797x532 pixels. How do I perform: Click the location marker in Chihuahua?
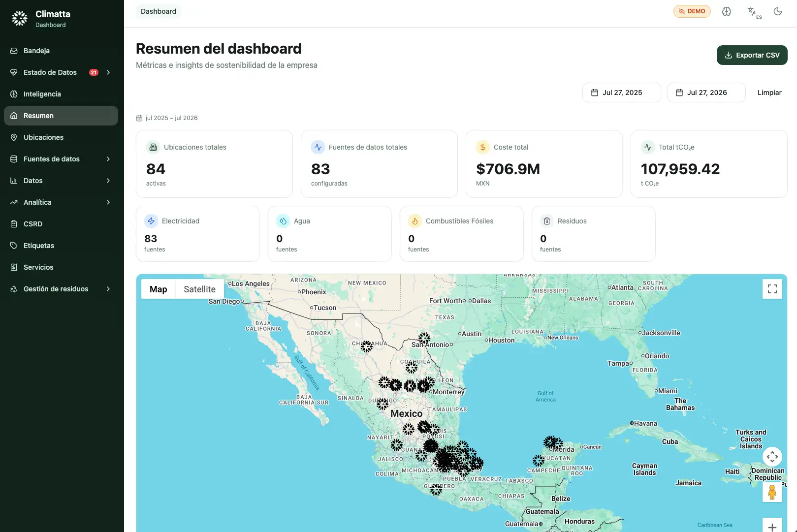pyautogui.click(x=367, y=346)
